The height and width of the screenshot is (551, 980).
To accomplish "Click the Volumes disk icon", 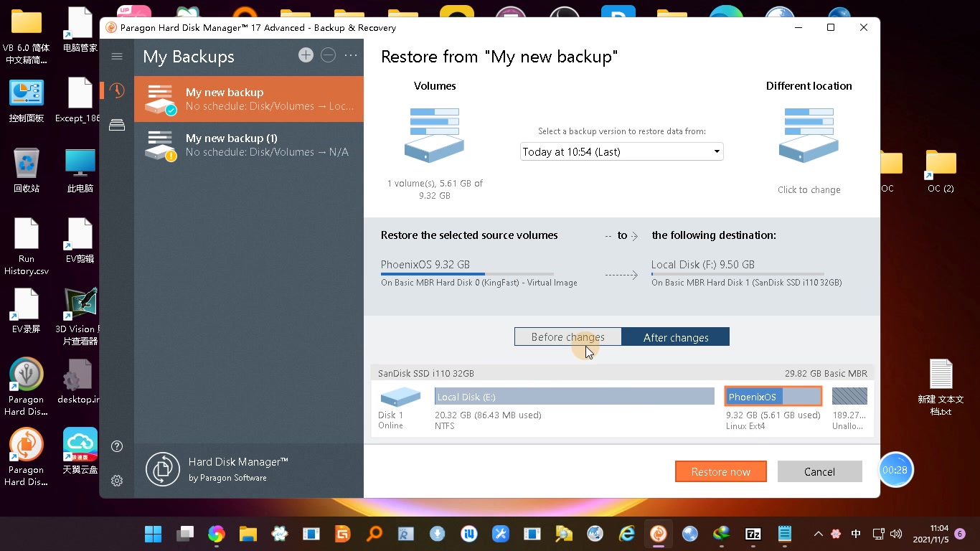I will [x=435, y=135].
